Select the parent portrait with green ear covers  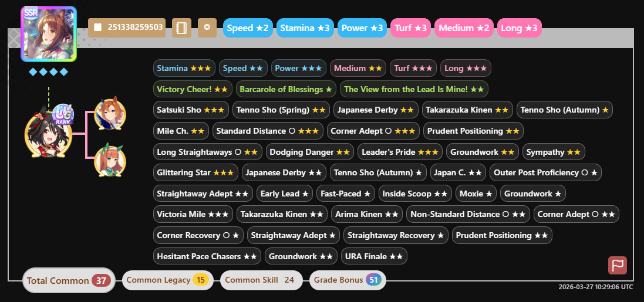pyautogui.click(x=110, y=161)
